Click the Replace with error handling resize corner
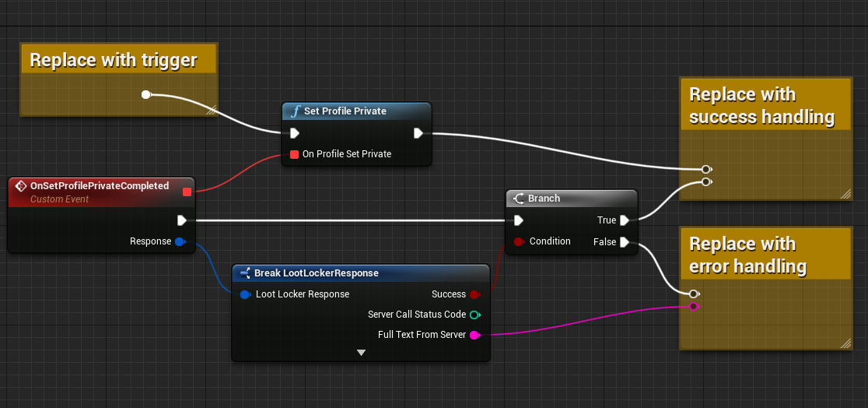 [845, 343]
